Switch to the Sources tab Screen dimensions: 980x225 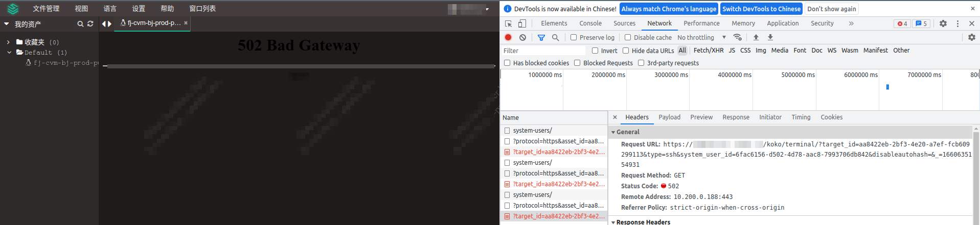[625, 23]
